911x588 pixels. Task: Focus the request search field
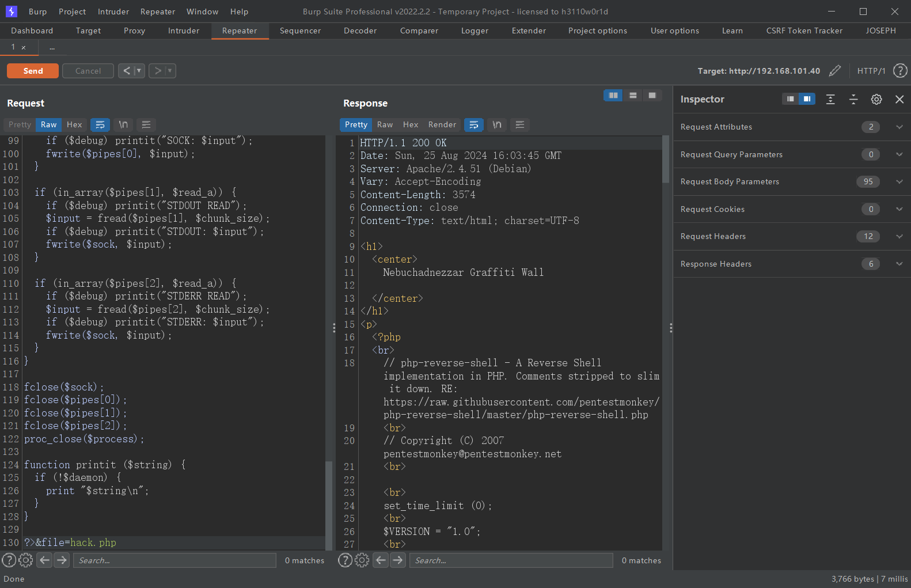click(x=174, y=560)
